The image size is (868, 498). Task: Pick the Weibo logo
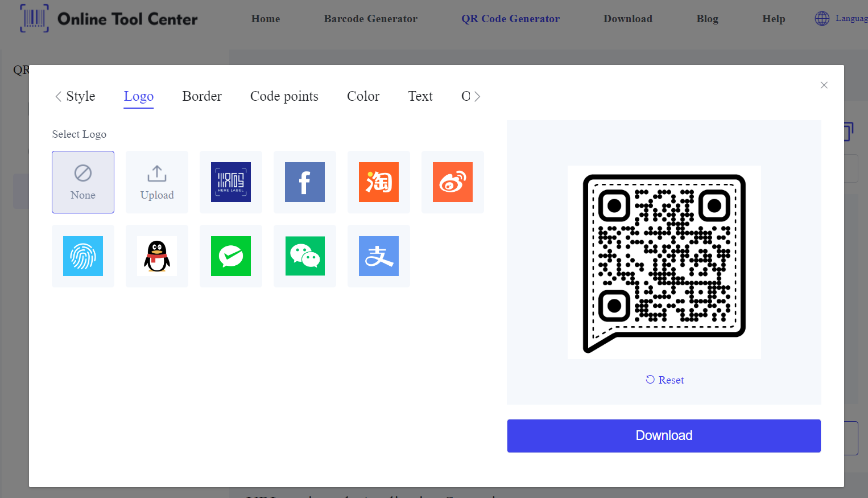453,182
